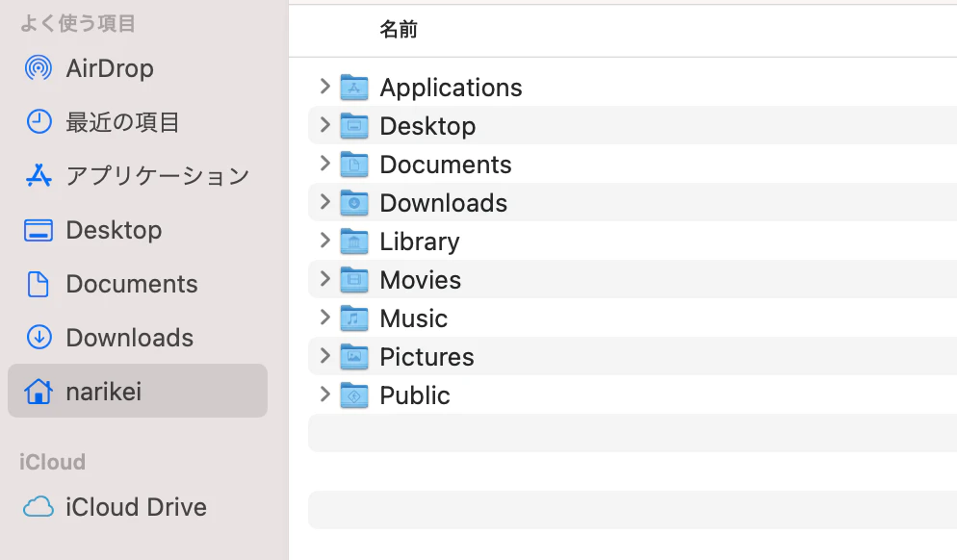Expand the Pictures folder chevron
Image resolution: width=957 pixels, height=560 pixels.
coord(324,356)
